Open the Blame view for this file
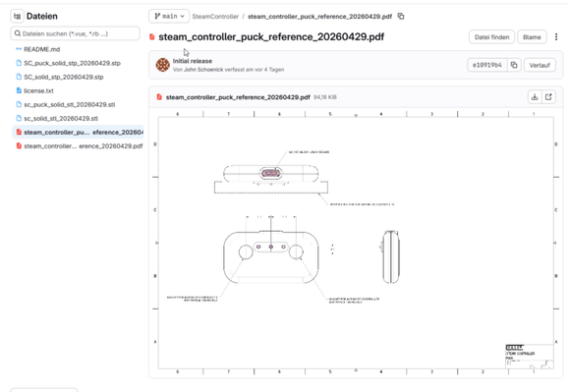The height and width of the screenshot is (392, 568). point(532,37)
